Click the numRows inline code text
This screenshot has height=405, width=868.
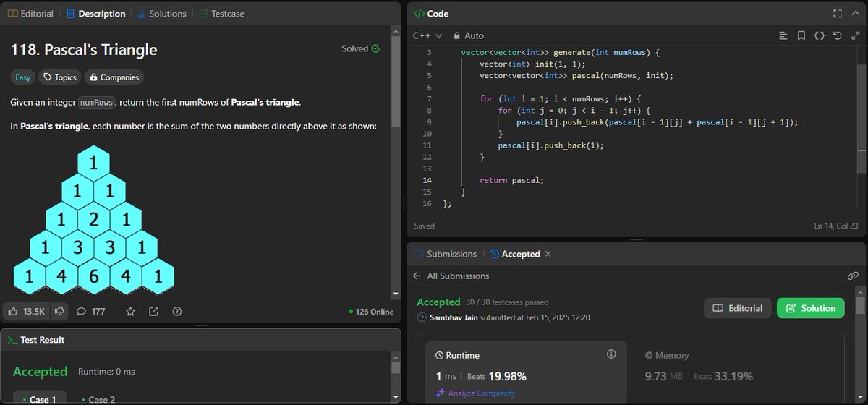point(96,103)
